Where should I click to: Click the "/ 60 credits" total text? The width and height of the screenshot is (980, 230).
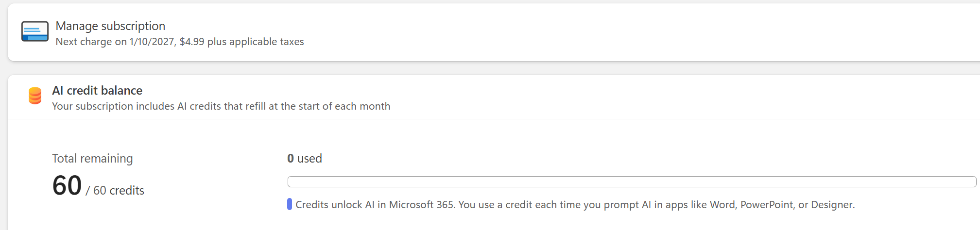pos(115,191)
